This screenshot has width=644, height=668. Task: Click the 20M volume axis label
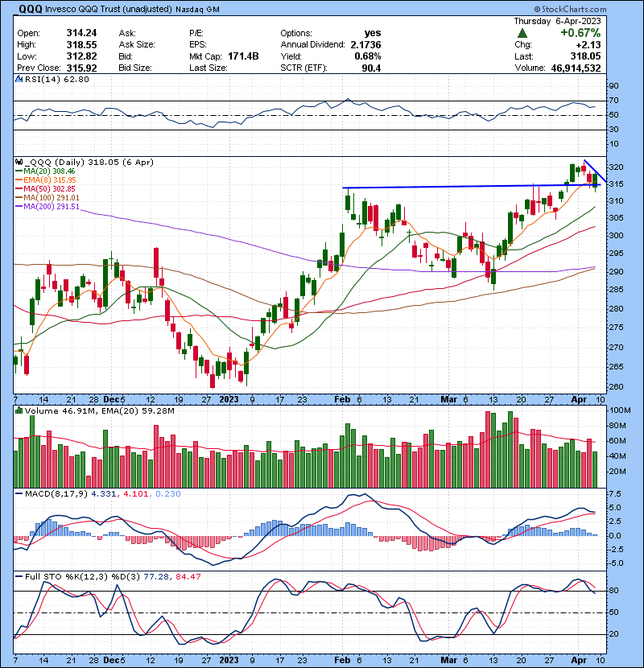[617, 471]
